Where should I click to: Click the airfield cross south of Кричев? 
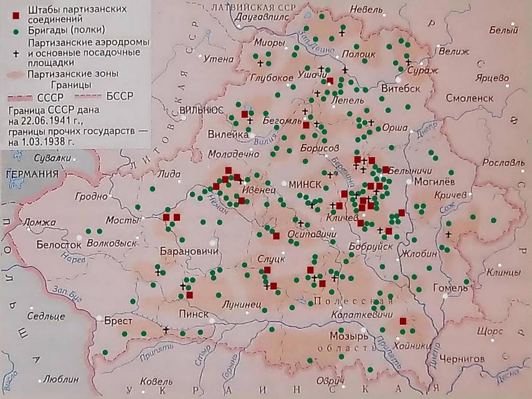click(x=449, y=234)
